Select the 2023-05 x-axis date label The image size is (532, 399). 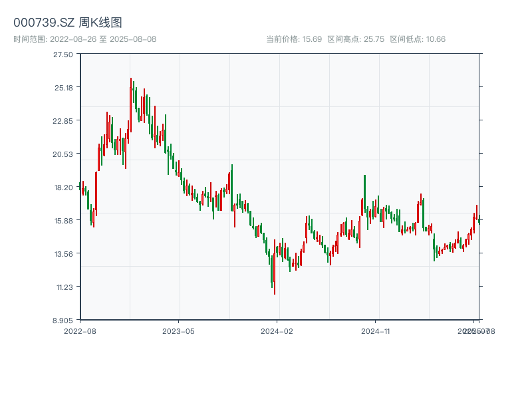(178, 331)
